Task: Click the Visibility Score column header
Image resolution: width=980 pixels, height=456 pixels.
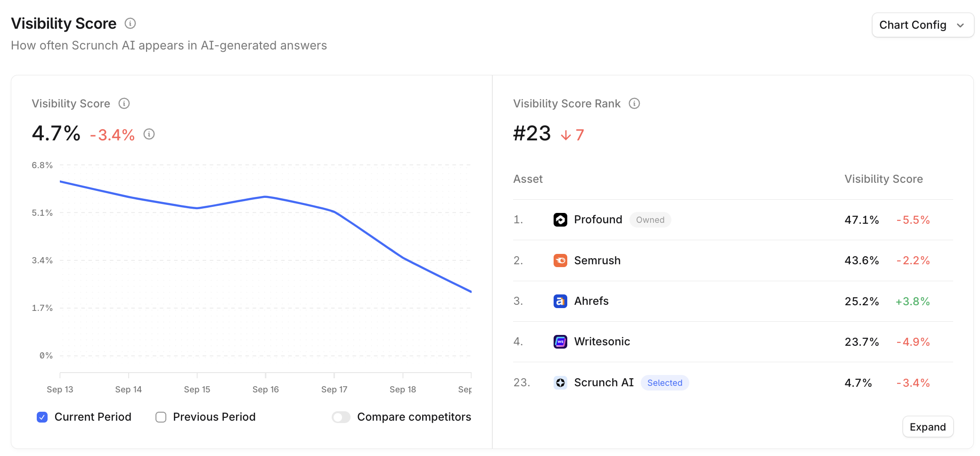Action: click(883, 179)
